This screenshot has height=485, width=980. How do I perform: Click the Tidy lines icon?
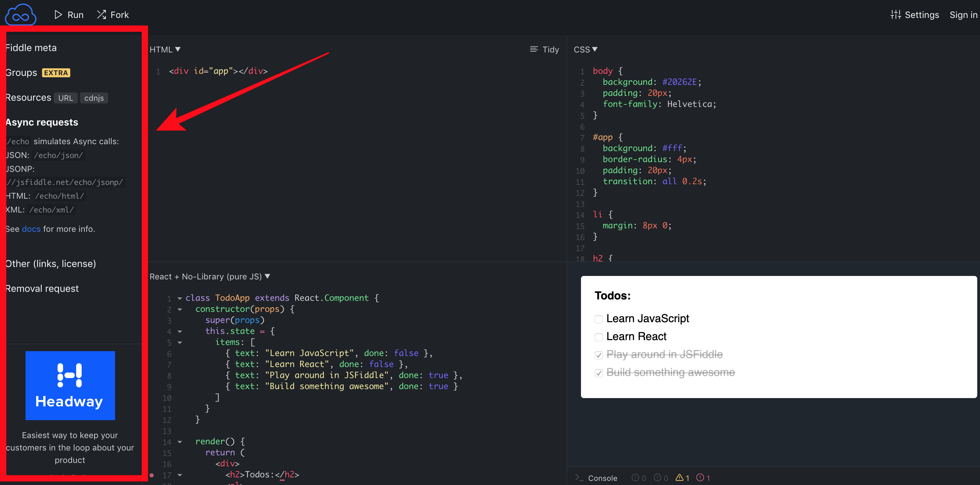534,49
